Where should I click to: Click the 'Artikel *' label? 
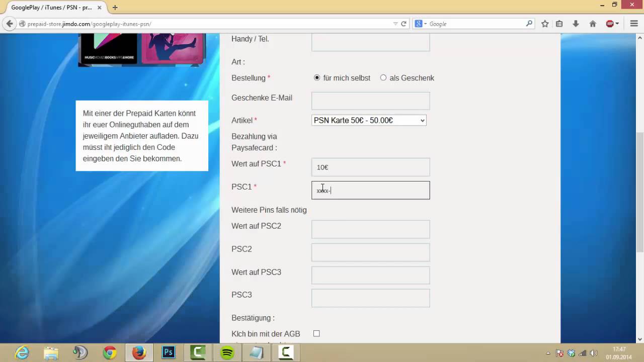(x=244, y=120)
